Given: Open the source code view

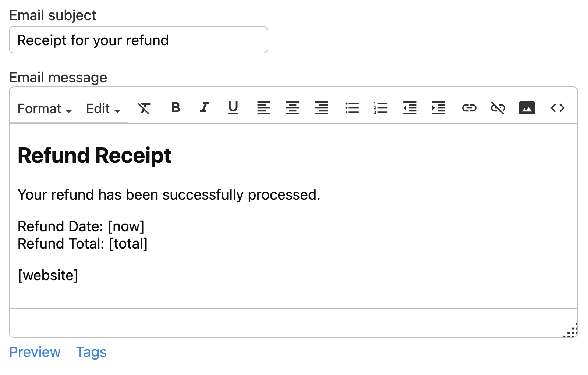Looking at the screenshot, I should coord(557,108).
